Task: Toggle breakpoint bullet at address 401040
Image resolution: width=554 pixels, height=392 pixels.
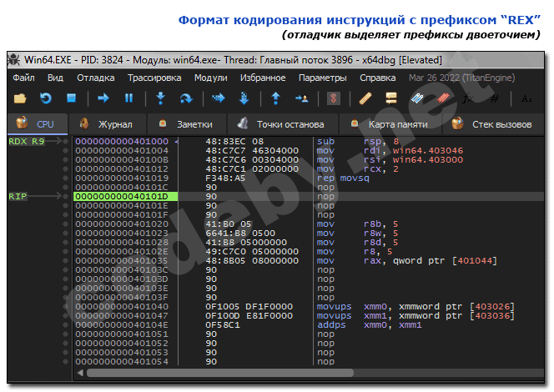Action: [65, 307]
